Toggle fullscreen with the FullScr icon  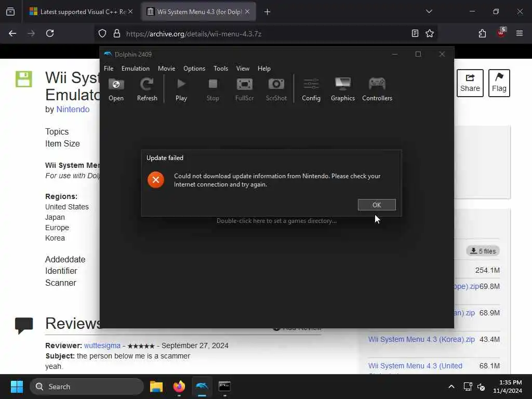[244, 89]
